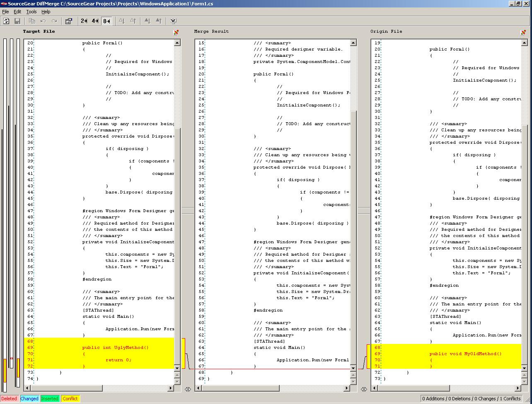Click the undo arrow icon

coord(43,21)
